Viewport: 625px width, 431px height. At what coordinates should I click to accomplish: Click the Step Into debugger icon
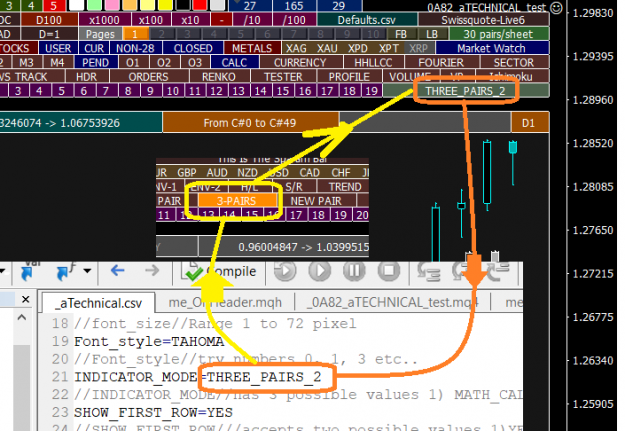(428, 273)
